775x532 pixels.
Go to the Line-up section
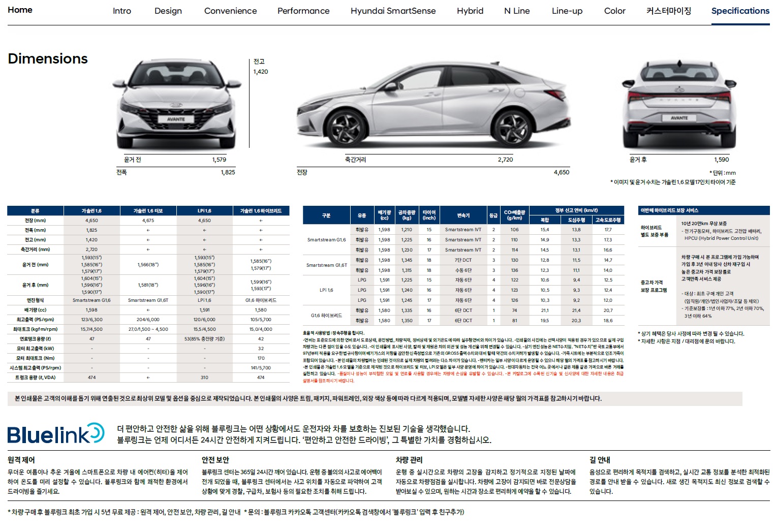(x=567, y=11)
